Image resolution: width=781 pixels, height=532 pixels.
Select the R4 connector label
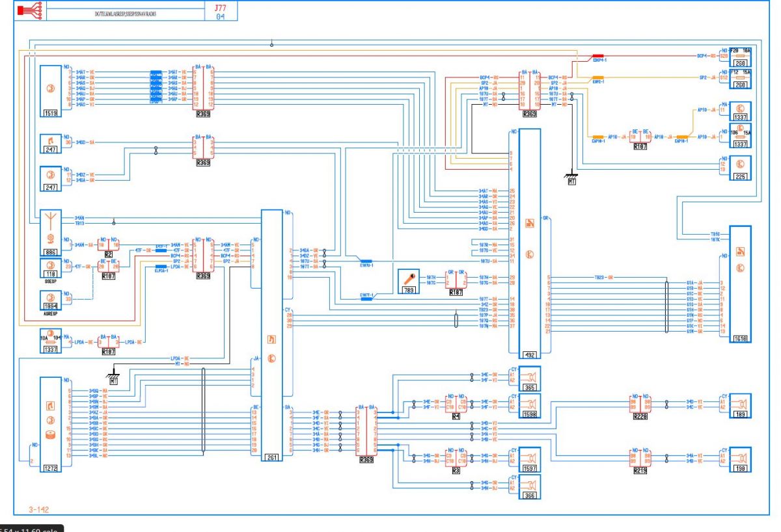[456, 416]
